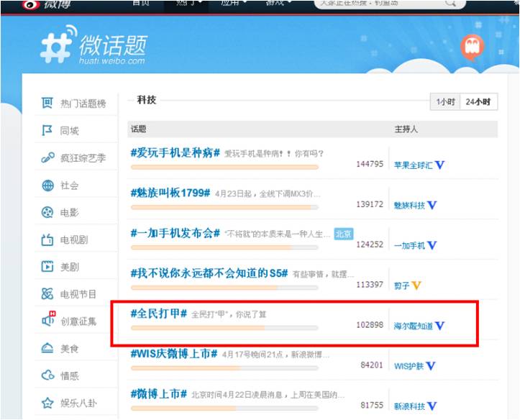The height and width of the screenshot is (420, 520).
Task: Open topic #微博上市#
Action: coord(158,394)
